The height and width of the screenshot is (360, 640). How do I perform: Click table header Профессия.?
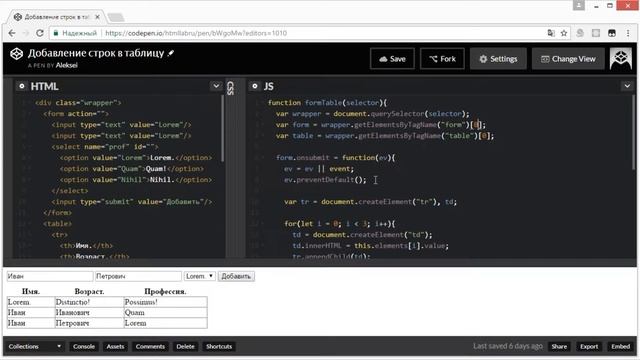pyautogui.click(x=165, y=291)
